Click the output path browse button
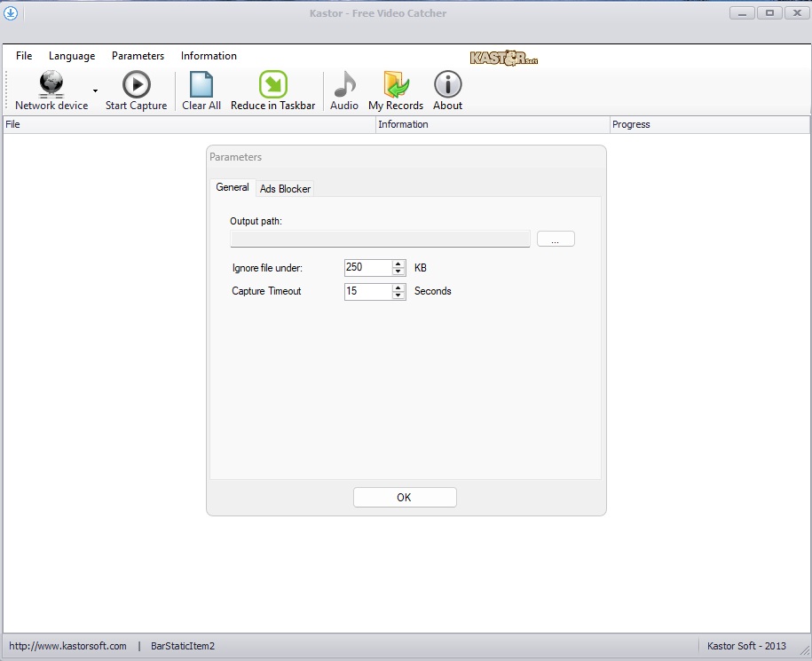812x661 pixels. coord(556,240)
